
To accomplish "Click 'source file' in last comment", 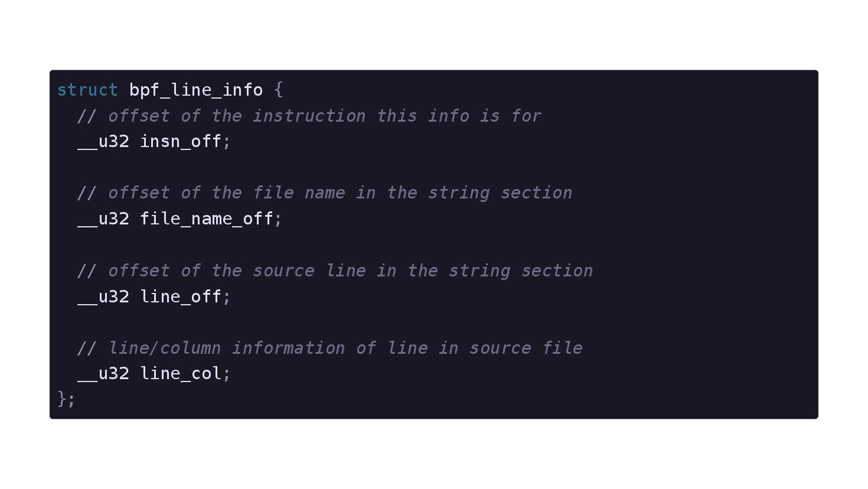I will (x=526, y=348).
